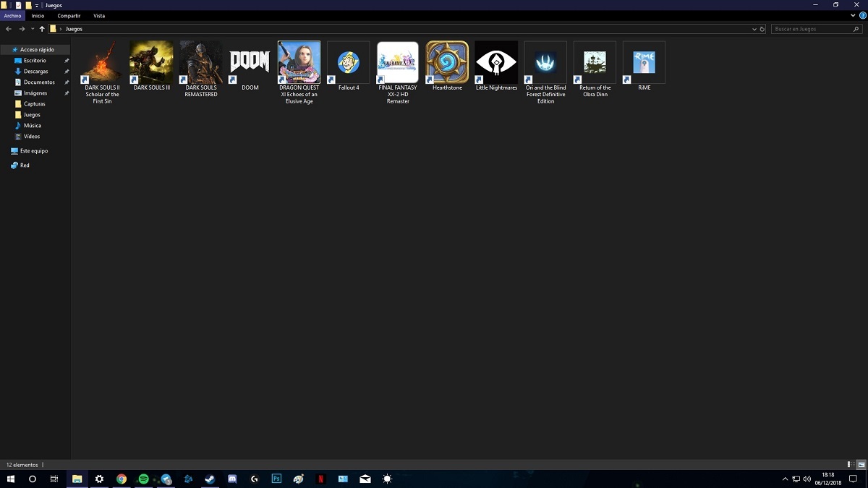Open Spotify from the taskbar
This screenshot has width=868, height=488.
[x=143, y=479]
